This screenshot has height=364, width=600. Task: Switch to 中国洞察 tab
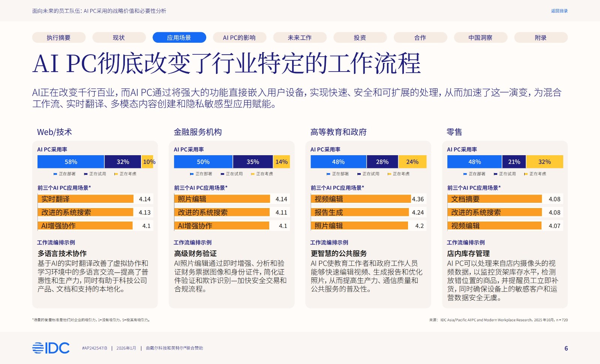480,37
